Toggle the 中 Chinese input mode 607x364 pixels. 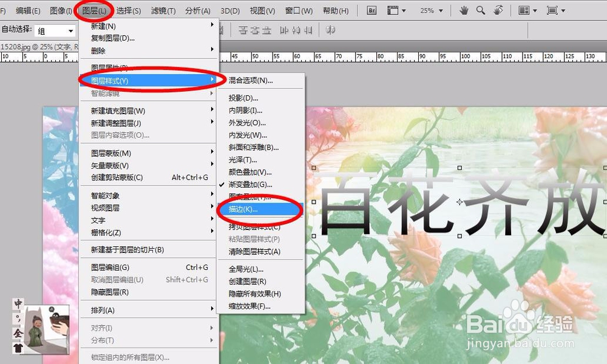(x=18, y=304)
